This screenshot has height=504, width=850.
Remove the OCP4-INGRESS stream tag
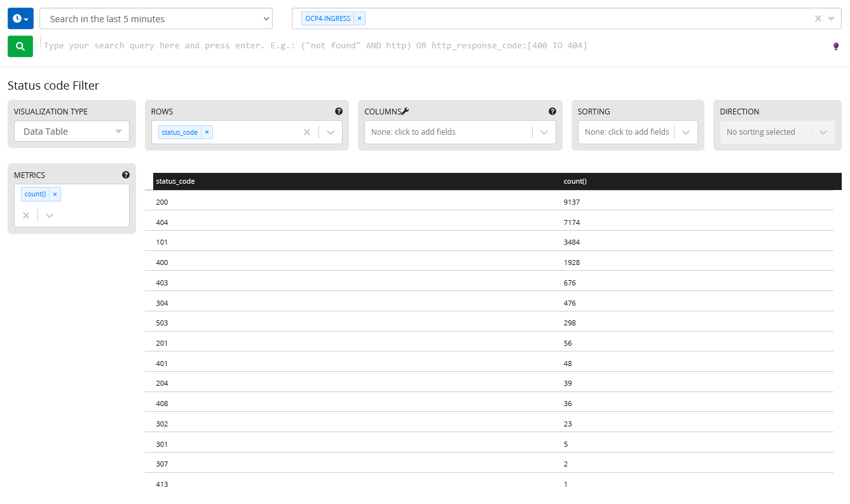(359, 18)
